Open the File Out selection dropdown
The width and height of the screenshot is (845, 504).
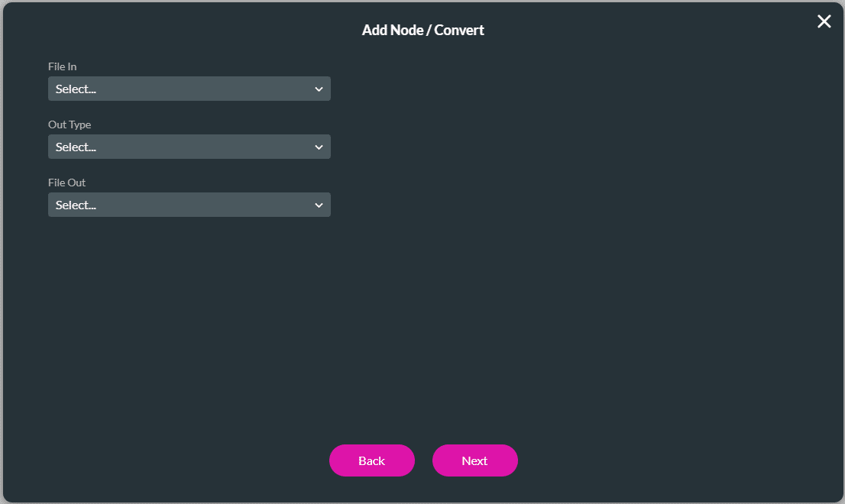[189, 205]
